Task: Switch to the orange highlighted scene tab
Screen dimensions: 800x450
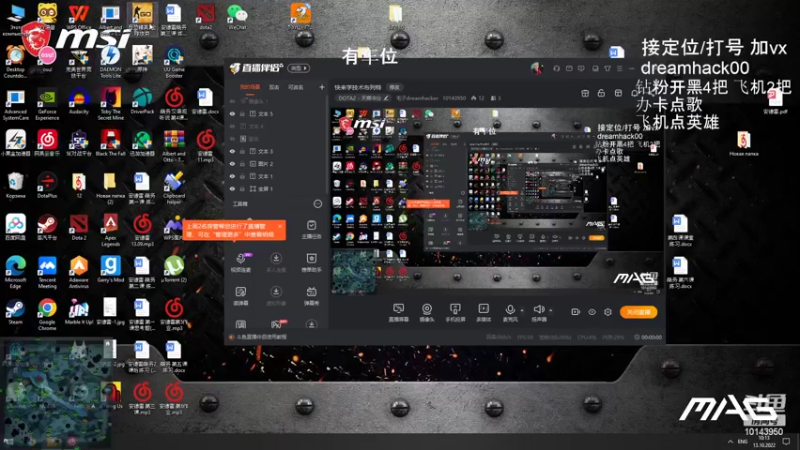Action: (250, 87)
